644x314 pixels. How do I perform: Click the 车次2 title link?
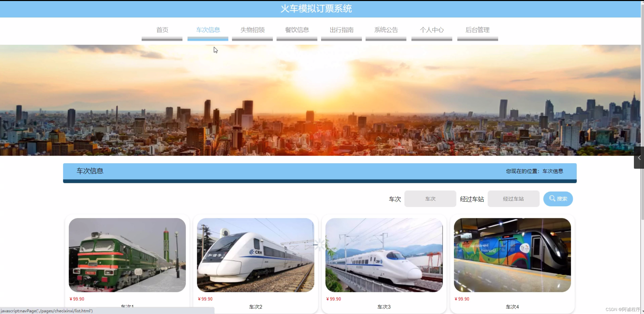point(255,307)
